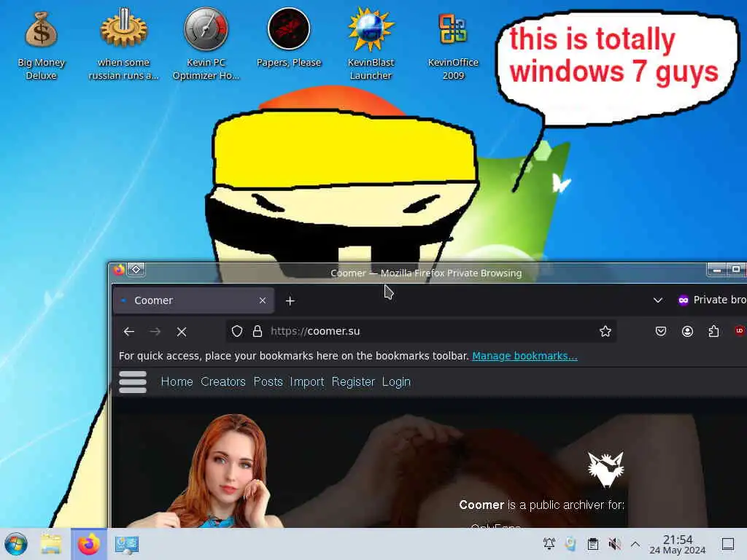This screenshot has width=747, height=560.
Task: Open the Posts page
Action: point(268,382)
